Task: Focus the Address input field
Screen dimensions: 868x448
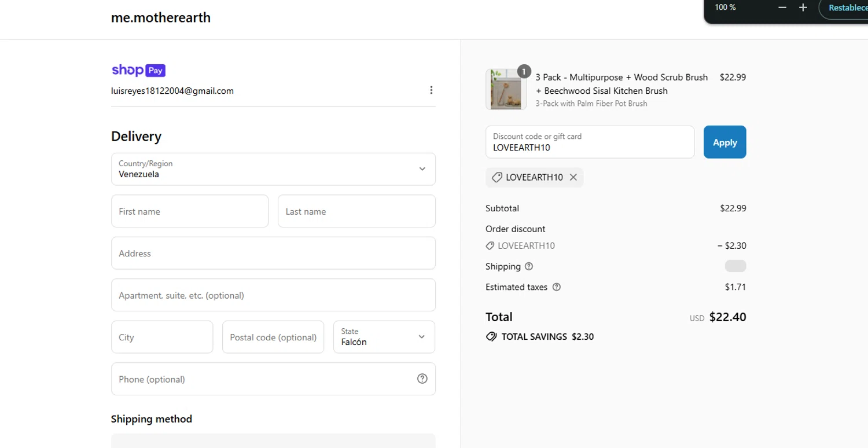Action: point(273,253)
